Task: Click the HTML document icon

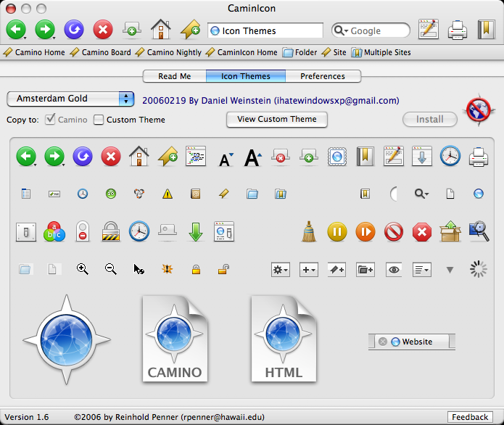Action: pos(284,339)
